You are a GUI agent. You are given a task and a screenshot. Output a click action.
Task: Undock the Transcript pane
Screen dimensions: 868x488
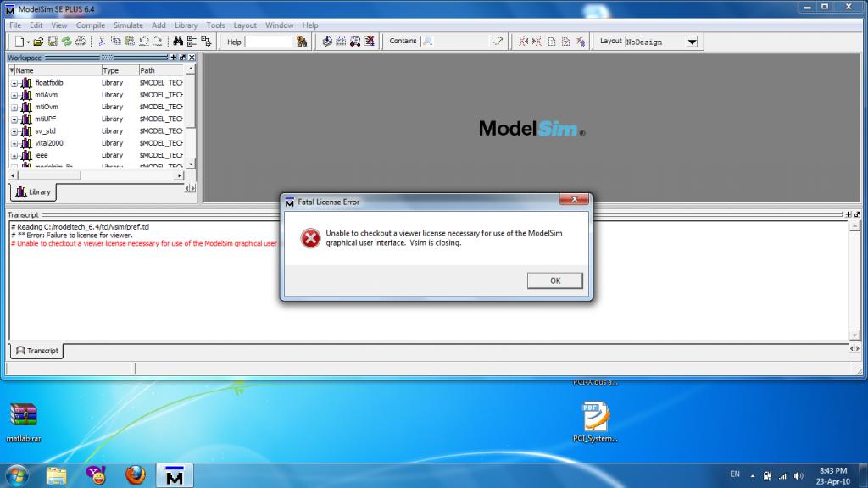pyautogui.click(x=858, y=214)
